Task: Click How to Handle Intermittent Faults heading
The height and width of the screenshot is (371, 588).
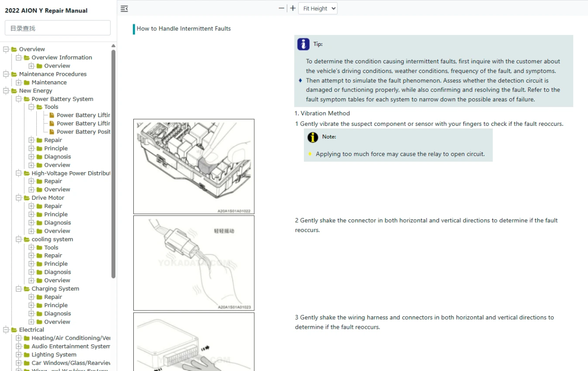Action: (183, 28)
